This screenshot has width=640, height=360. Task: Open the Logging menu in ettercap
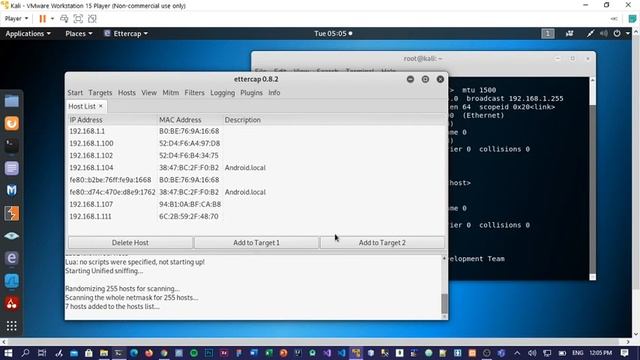[x=222, y=93]
